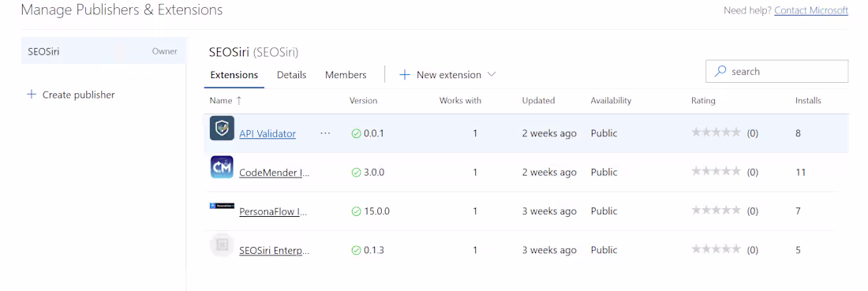Open the API Validator extension link
Viewport: 868px width, 291px height.
(x=268, y=133)
